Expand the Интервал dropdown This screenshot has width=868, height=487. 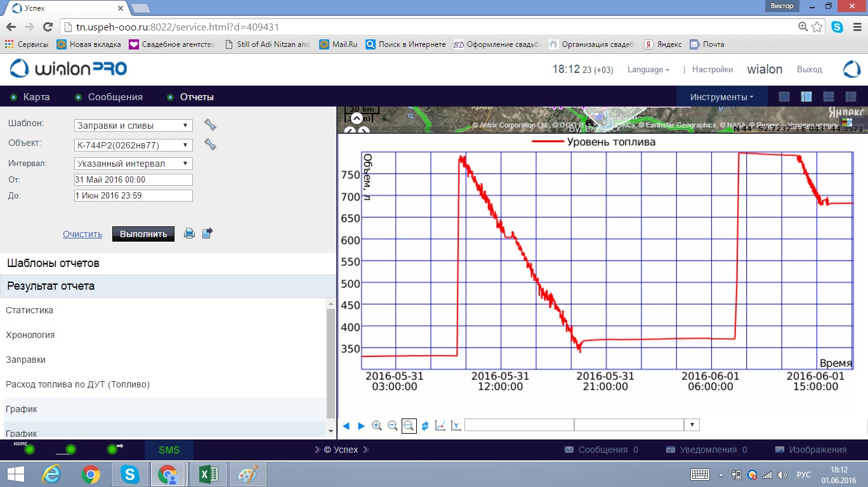click(x=133, y=164)
